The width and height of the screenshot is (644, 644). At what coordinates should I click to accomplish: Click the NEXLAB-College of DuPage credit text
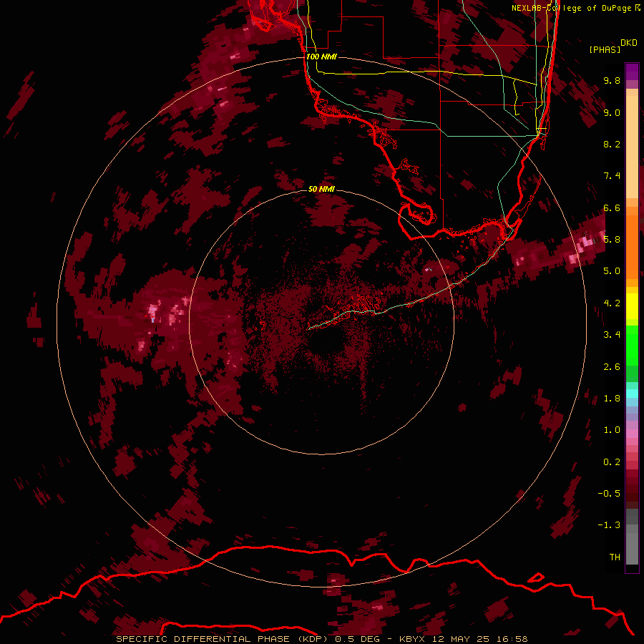(x=576, y=8)
